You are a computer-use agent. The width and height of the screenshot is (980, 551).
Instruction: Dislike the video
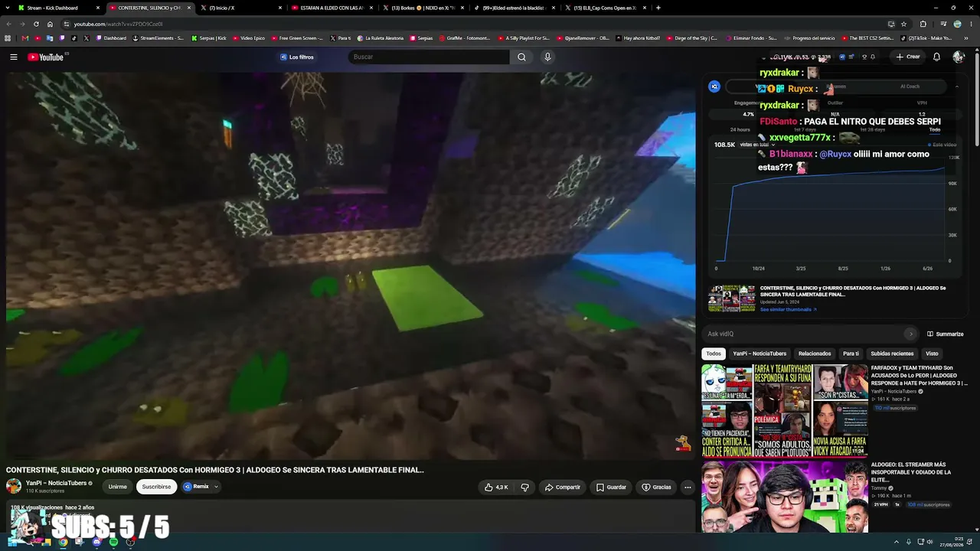pos(524,487)
